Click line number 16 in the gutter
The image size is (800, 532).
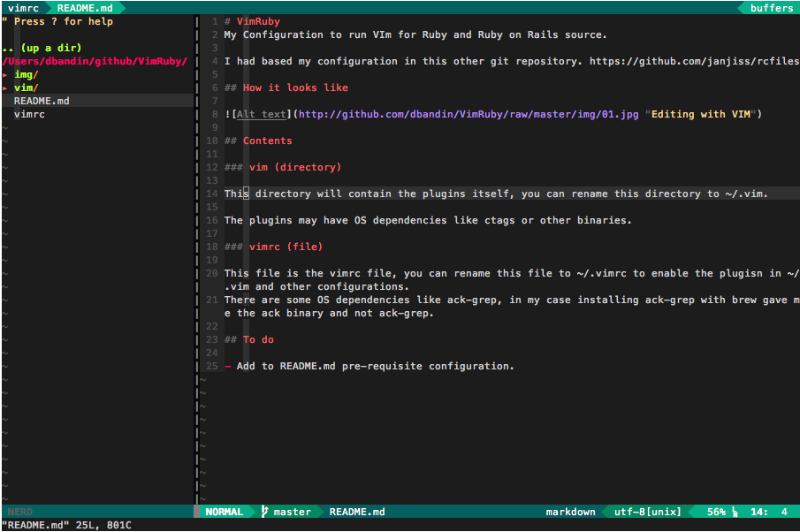pos(212,220)
